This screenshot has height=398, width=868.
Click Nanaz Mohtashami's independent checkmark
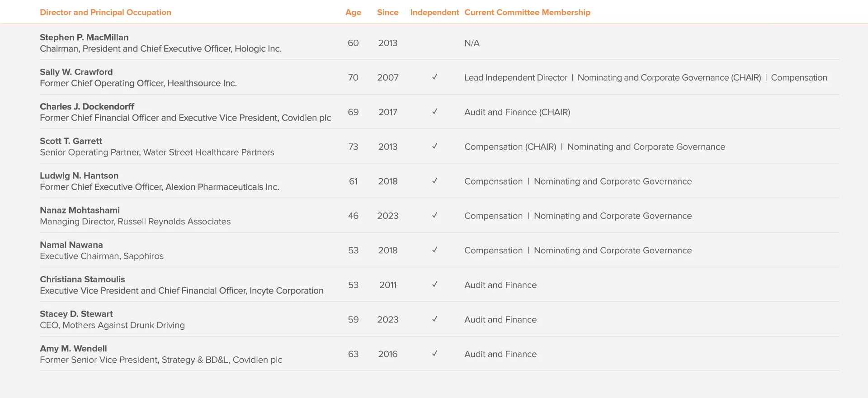tap(434, 215)
